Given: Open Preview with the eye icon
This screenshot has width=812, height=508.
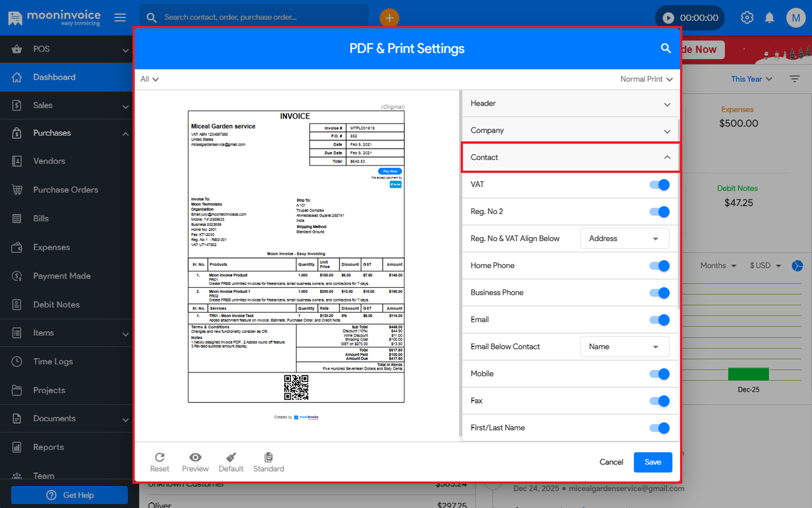Looking at the screenshot, I should point(195,457).
